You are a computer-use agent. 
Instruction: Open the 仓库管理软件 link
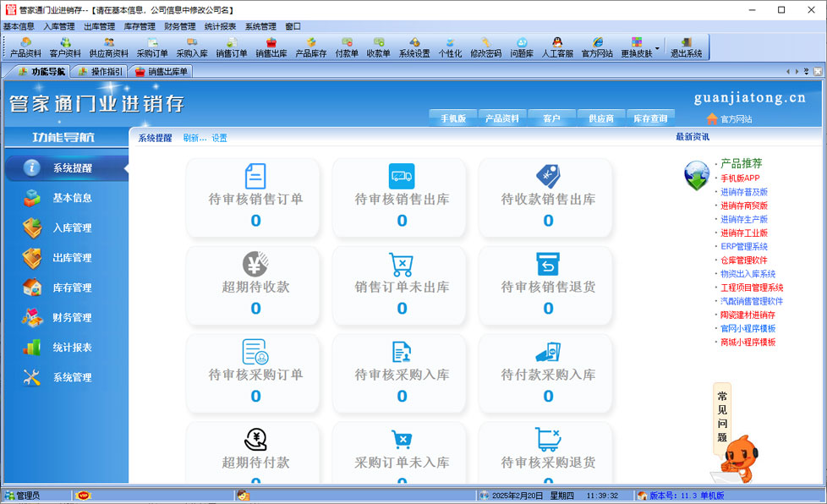coord(744,260)
